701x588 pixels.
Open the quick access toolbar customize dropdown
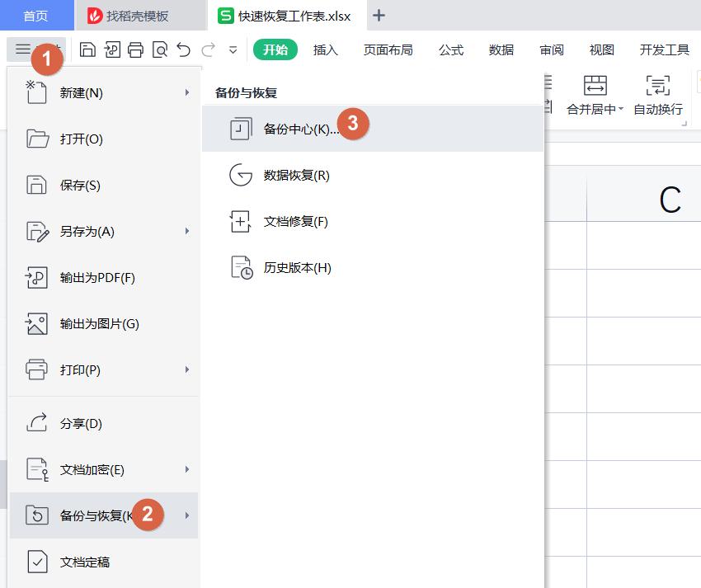[x=233, y=50]
